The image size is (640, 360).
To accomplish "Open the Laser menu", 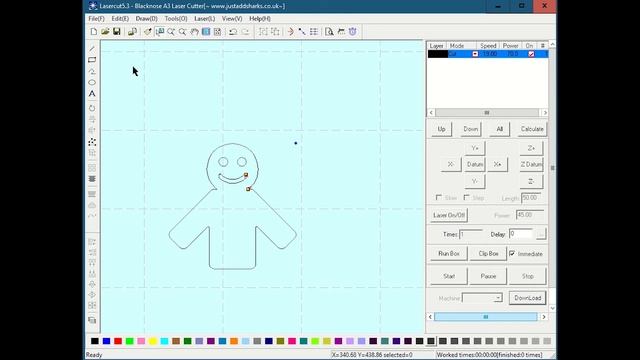I will tap(204, 19).
